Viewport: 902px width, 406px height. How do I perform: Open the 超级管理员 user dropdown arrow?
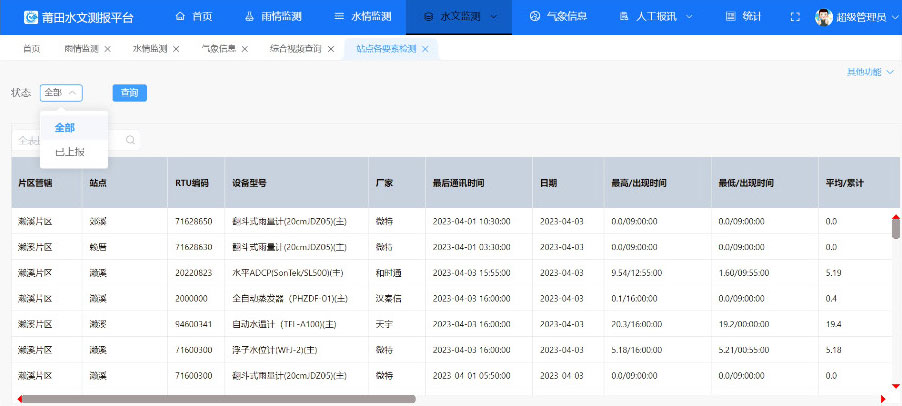click(896, 17)
